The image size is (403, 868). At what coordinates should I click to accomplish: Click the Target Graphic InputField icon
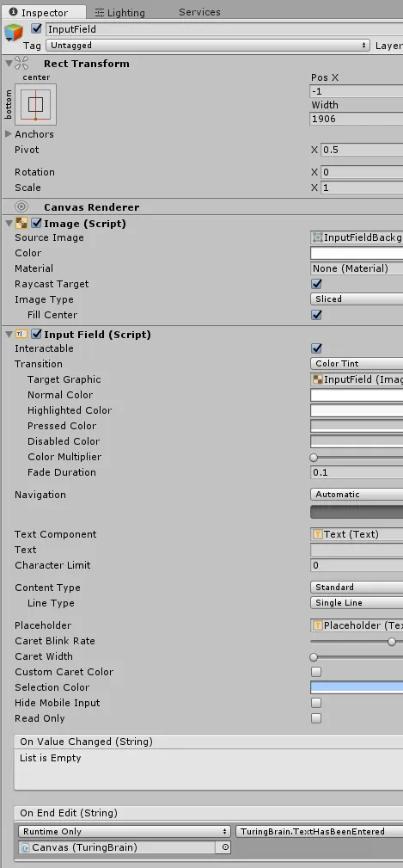tap(318, 379)
